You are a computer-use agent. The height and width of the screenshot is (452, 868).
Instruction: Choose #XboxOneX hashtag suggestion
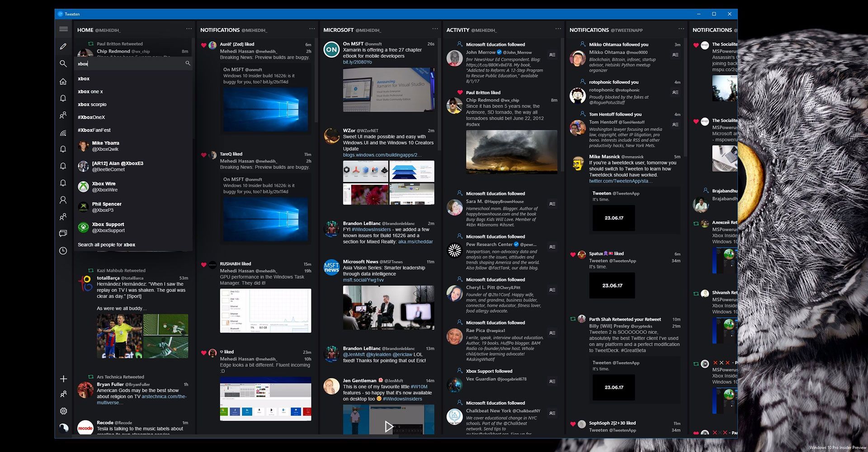tap(133, 117)
